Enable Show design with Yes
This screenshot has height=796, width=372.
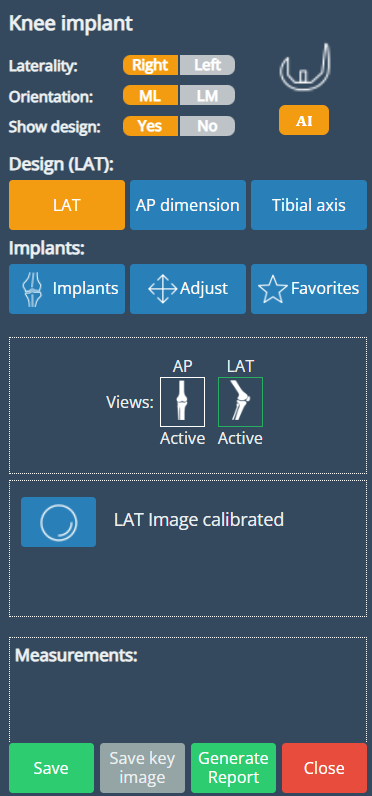pyautogui.click(x=150, y=126)
